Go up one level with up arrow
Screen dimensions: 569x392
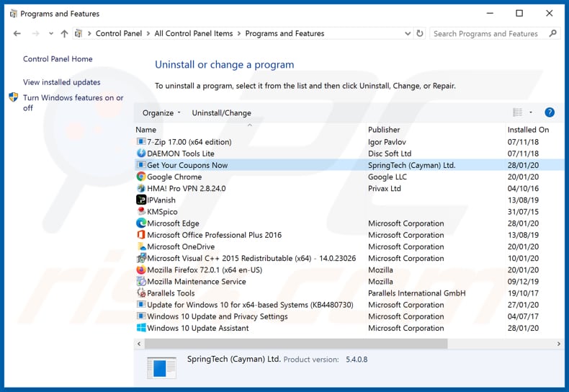click(64, 33)
